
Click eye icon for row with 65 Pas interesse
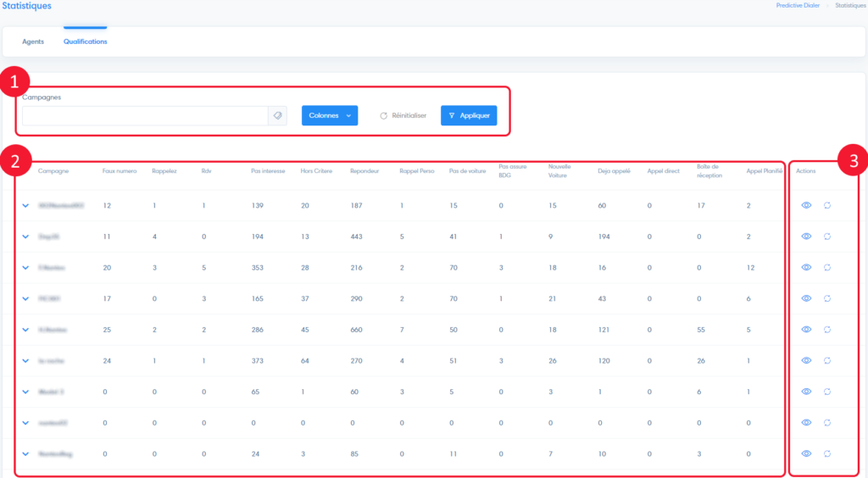click(806, 392)
